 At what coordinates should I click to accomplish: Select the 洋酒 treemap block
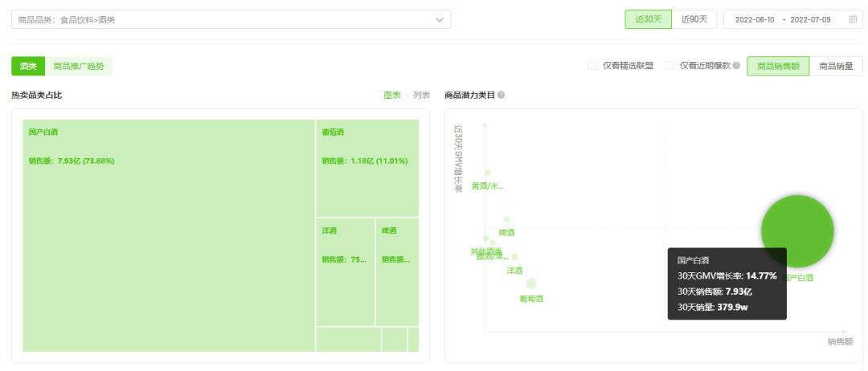346,272
